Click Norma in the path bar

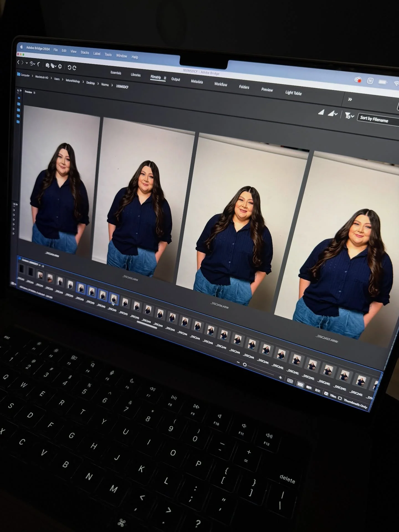point(105,85)
